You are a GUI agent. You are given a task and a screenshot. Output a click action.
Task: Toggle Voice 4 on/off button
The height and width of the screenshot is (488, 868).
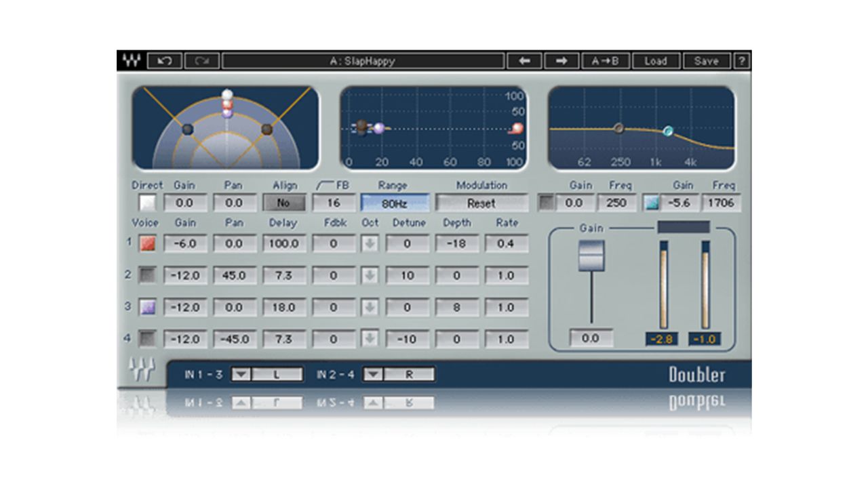[147, 338]
